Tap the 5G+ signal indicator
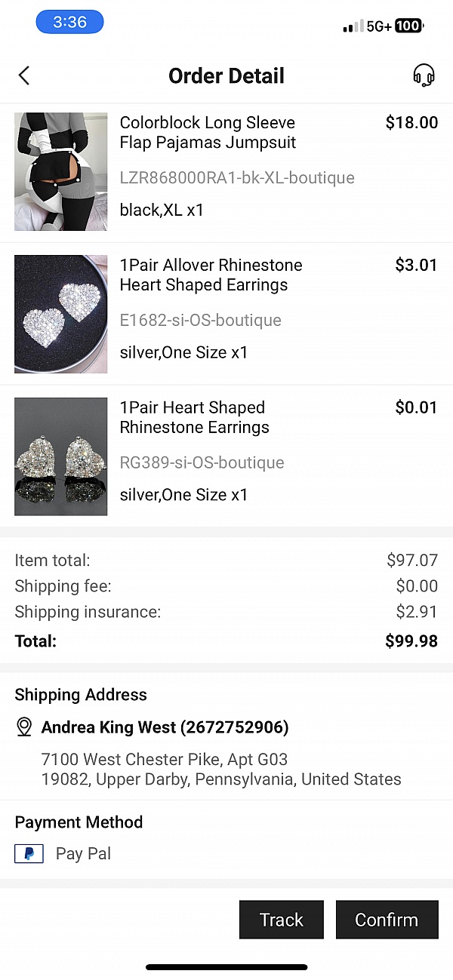 coord(379,26)
